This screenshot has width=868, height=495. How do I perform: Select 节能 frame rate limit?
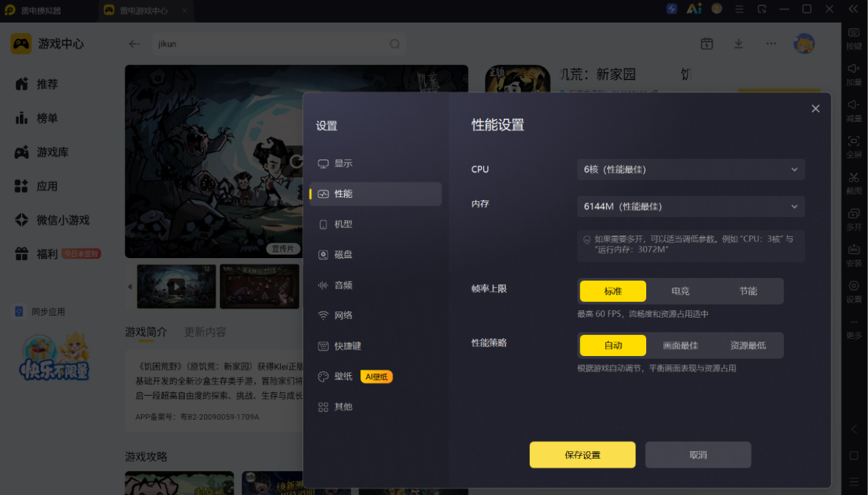click(x=748, y=291)
